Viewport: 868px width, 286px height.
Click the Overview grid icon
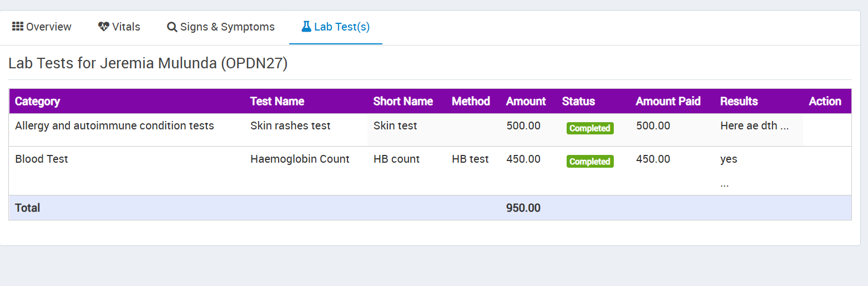[x=17, y=27]
